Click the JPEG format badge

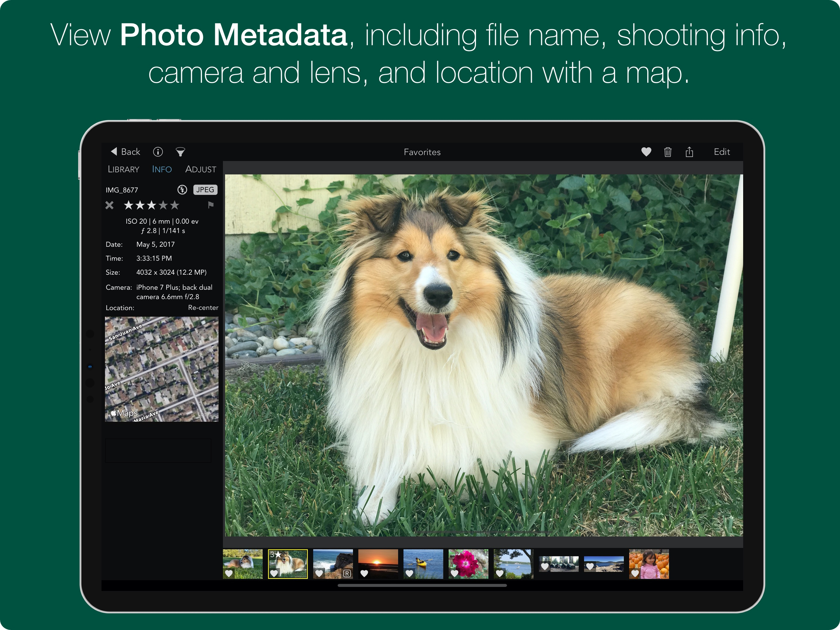pos(205,189)
